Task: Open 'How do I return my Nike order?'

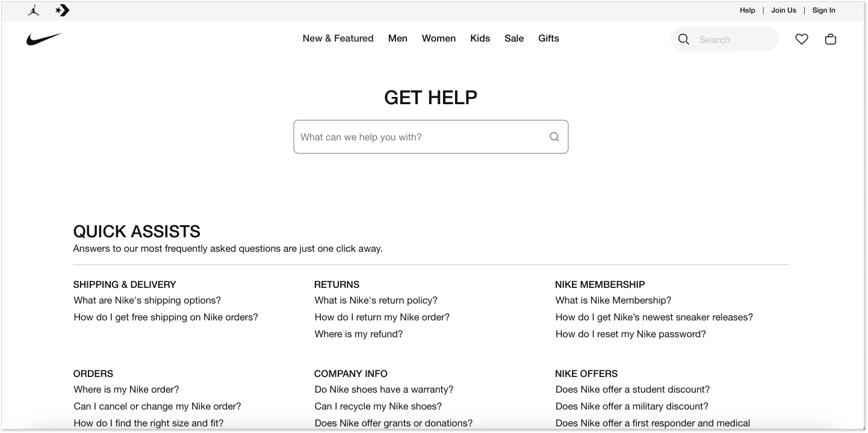Action: (x=382, y=317)
